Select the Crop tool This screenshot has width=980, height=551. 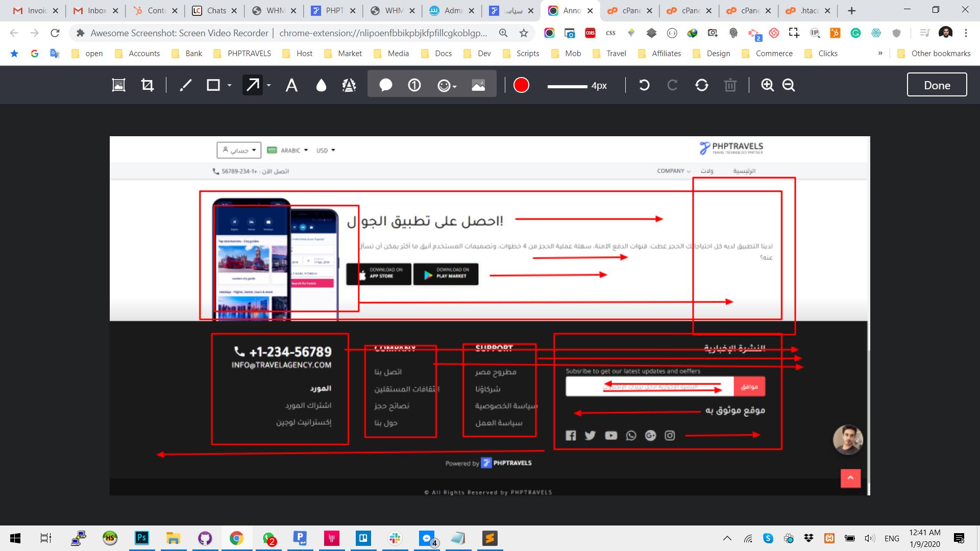148,85
